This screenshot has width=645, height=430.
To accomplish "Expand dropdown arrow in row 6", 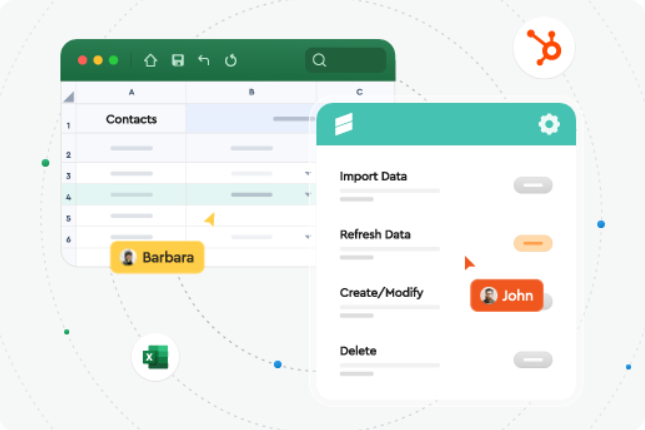I will pyautogui.click(x=307, y=238).
